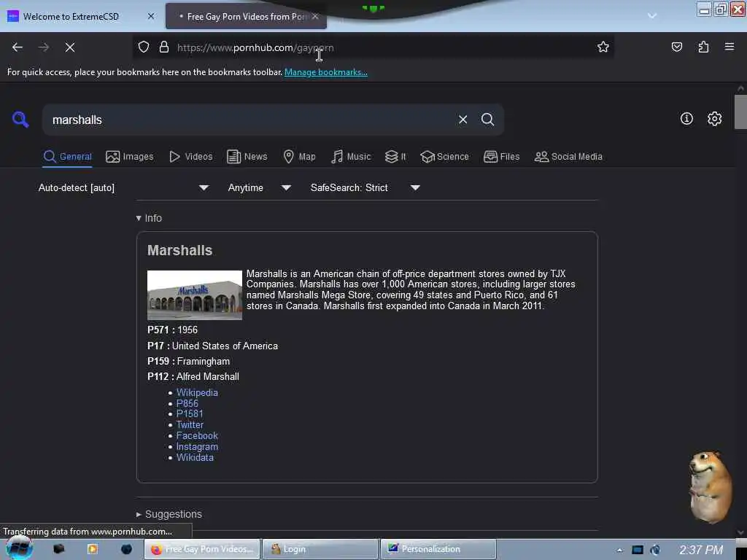Click the page vertical scrollbar thumb
Image resolution: width=747 pixels, height=560 pixels.
pyautogui.click(x=740, y=112)
